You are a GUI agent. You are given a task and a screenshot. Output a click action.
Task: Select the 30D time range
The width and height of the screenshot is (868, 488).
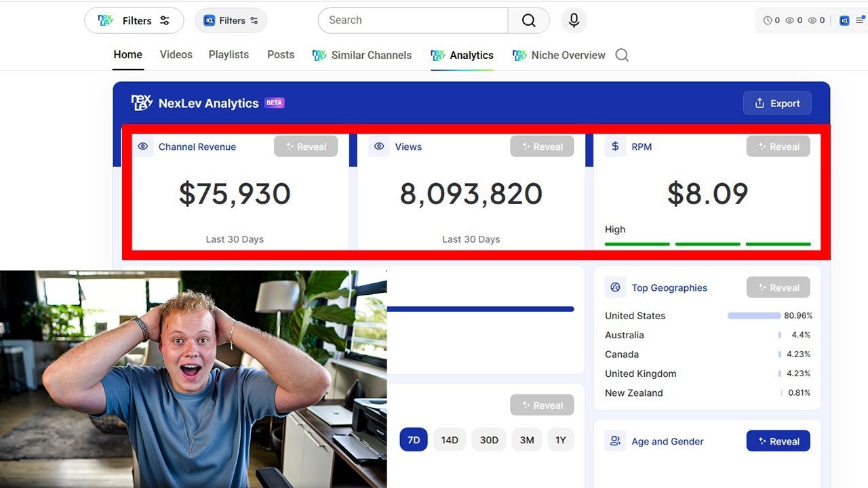[489, 440]
